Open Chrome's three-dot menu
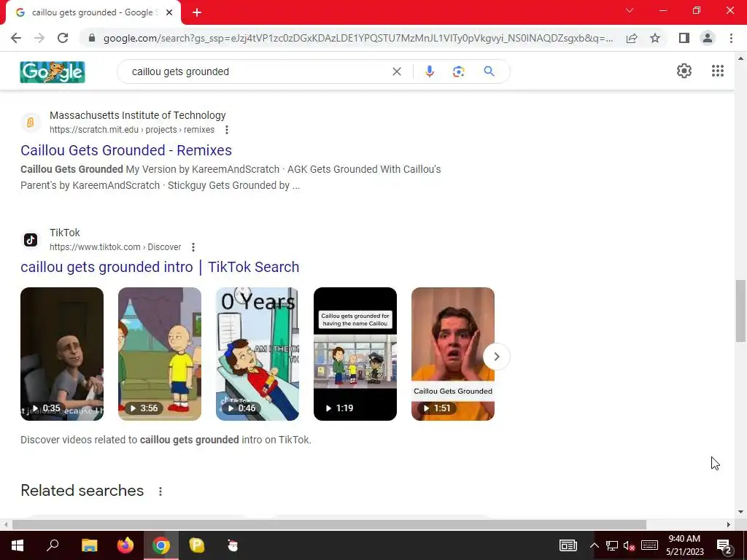Screen dimensions: 747x560 (x=731, y=38)
